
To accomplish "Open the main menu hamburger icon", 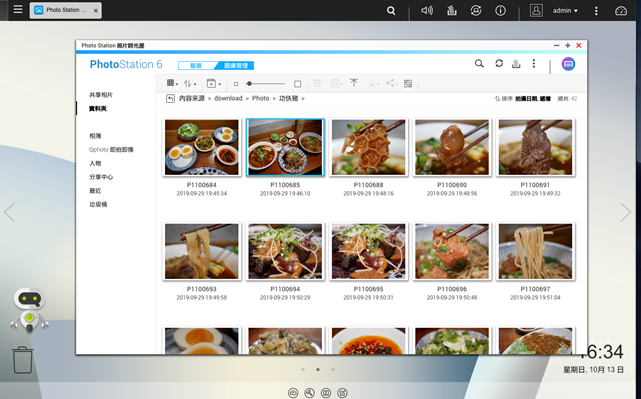I will (x=18, y=9).
